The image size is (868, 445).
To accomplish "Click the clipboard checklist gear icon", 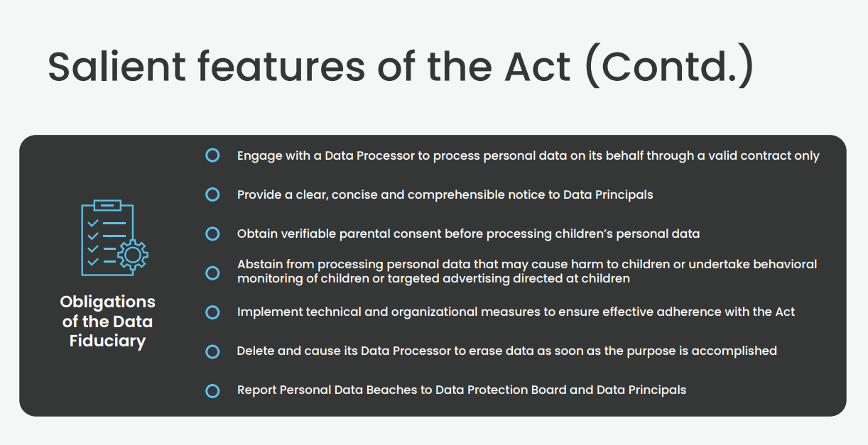I will coord(113,238).
